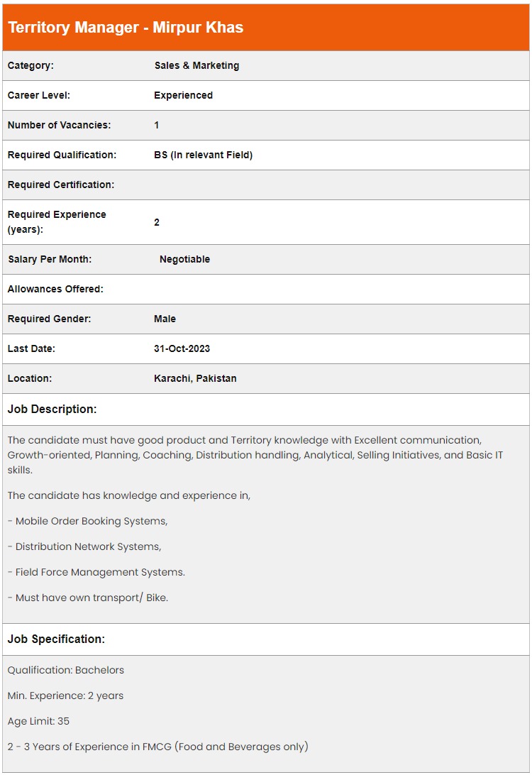
Task: Click the Field Force Management Systems line
Action: 96,572
